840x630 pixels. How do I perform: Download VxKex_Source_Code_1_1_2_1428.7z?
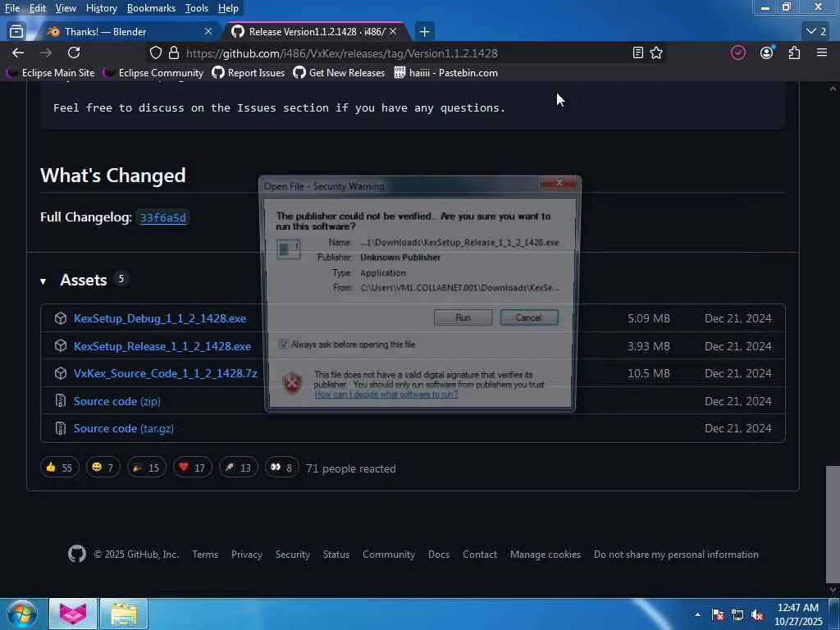click(166, 373)
